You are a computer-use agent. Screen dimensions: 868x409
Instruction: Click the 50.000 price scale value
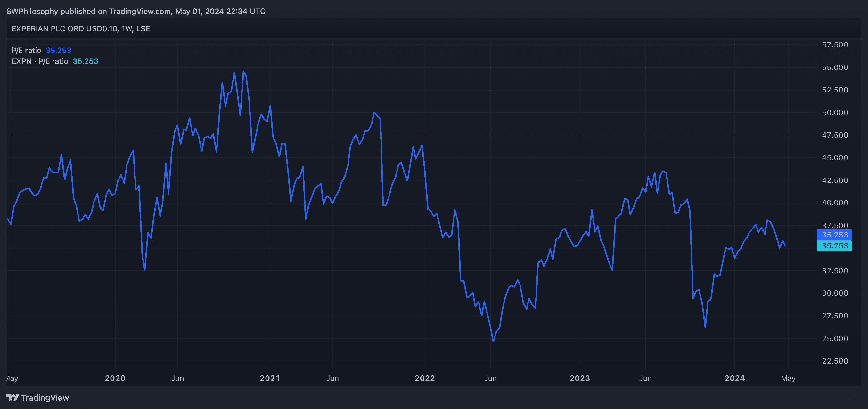(x=835, y=112)
